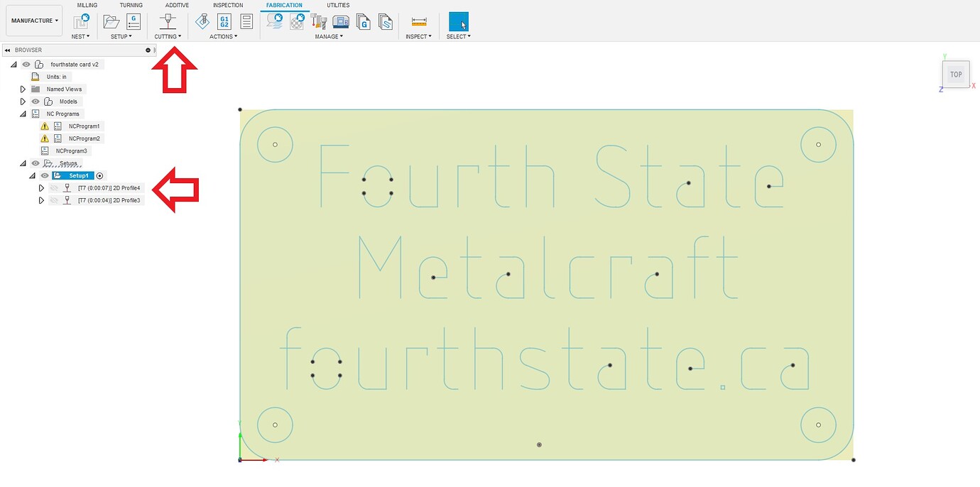
Task: Open the Machine Library icon under Manage
Action: point(341,21)
